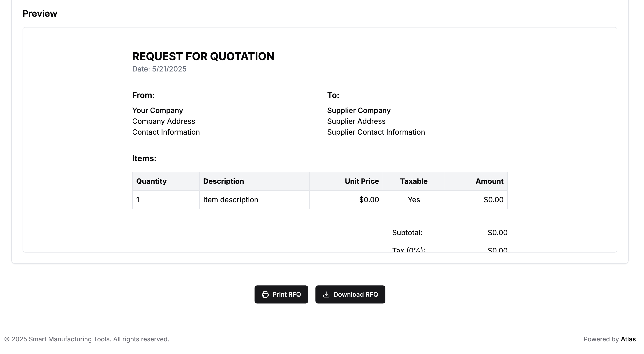The height and width of the screenshot is (354, 644).
Task: Click the Yes value under Taxable
Action: tap(413, 200)
